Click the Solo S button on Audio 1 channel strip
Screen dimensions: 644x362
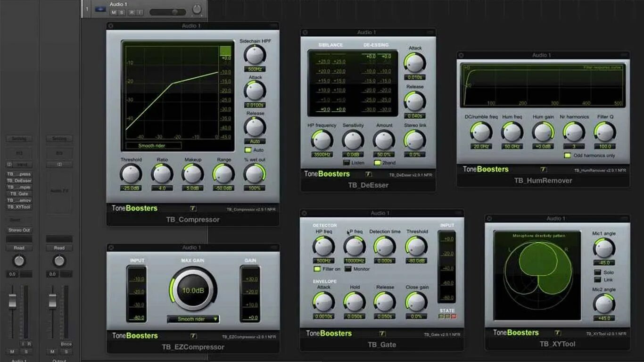[x=26, y=352]
